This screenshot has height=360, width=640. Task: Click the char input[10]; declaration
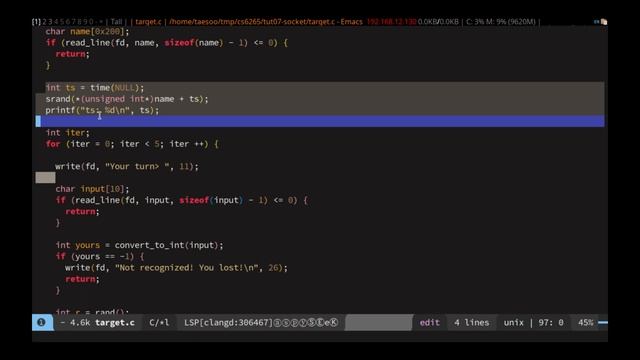click(92, 189)
